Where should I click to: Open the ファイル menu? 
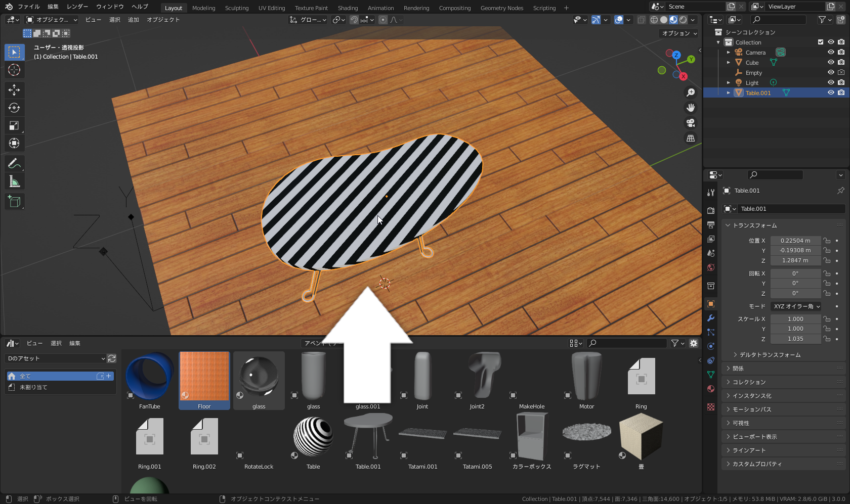29,7
